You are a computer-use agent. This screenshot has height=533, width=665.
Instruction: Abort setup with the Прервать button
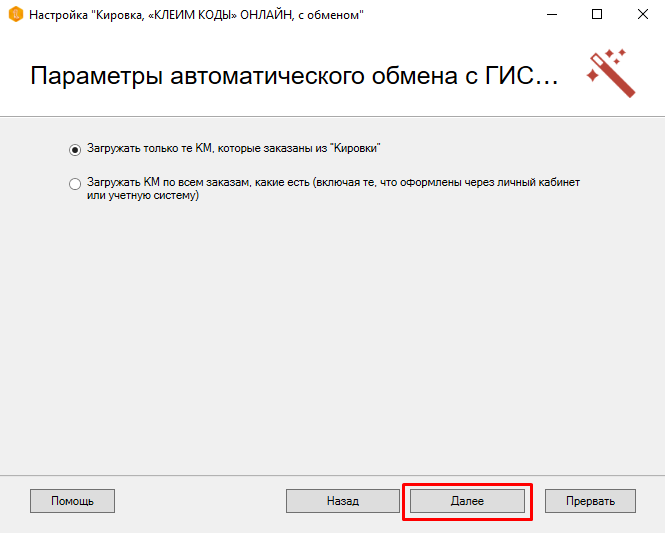point(590,501)
